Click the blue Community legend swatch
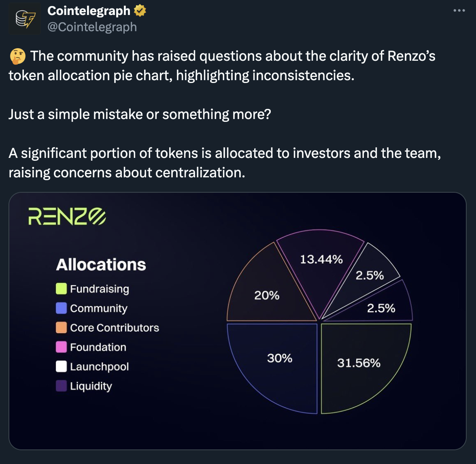The height and width of the screenshot is (464, 476). (x=62, y=308)
